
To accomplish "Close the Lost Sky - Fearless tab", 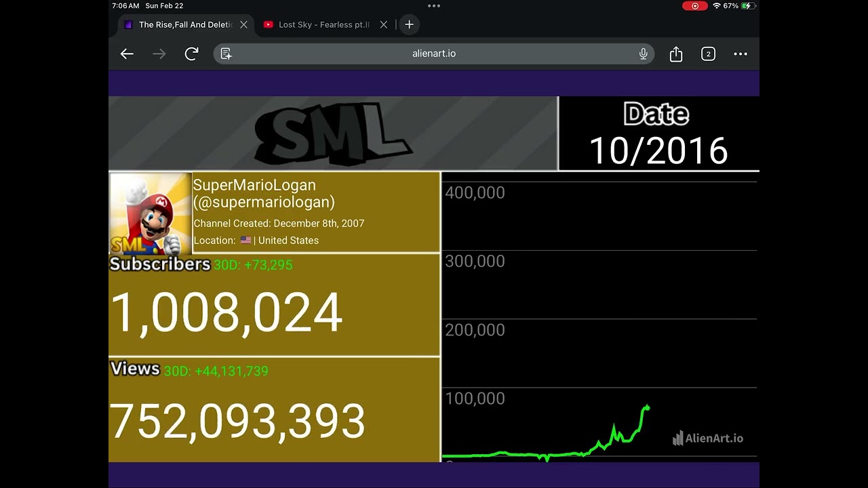I will [384, 24].
